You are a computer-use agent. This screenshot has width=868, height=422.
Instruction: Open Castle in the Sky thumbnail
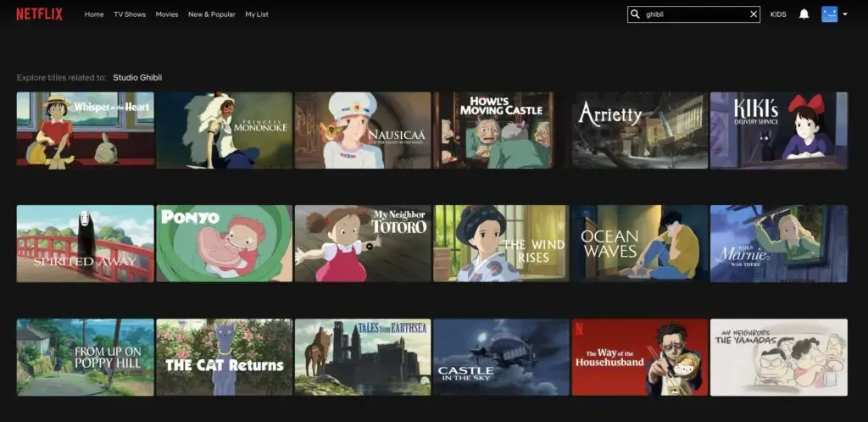[501, 357]
